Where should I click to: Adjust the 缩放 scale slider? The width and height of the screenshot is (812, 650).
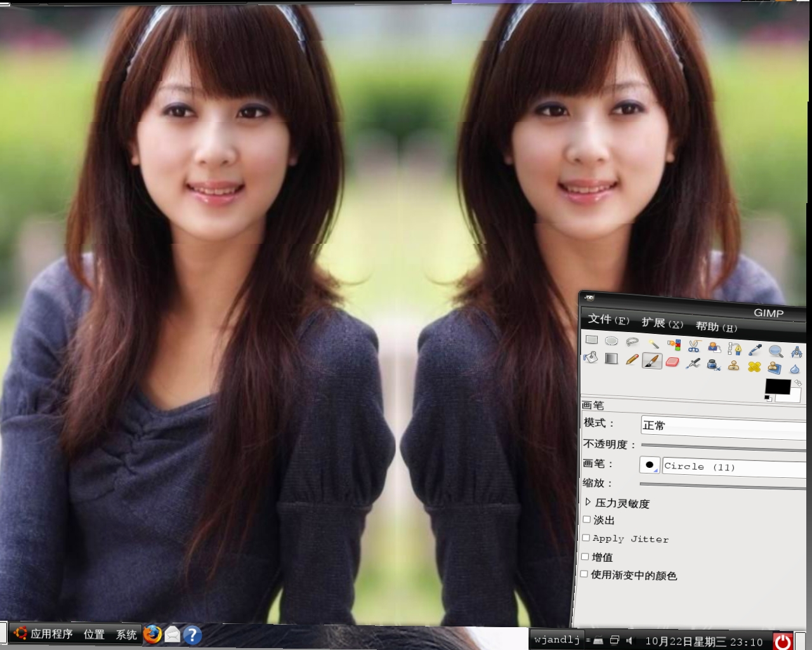click(723, 486)
